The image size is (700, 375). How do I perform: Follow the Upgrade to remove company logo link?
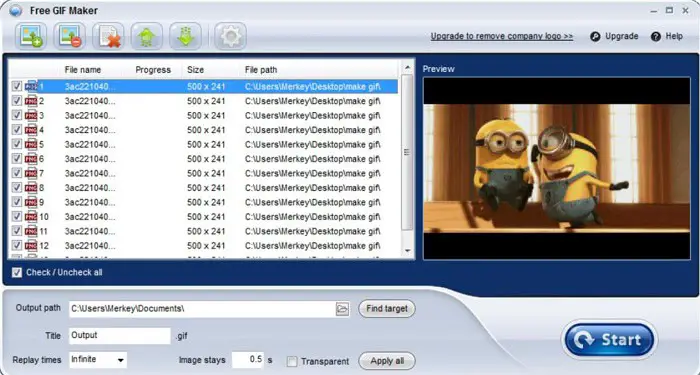click(502, 37)
